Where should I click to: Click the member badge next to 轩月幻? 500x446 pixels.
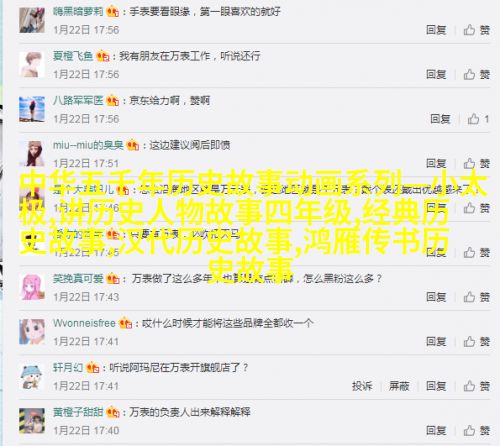point(93,368)
